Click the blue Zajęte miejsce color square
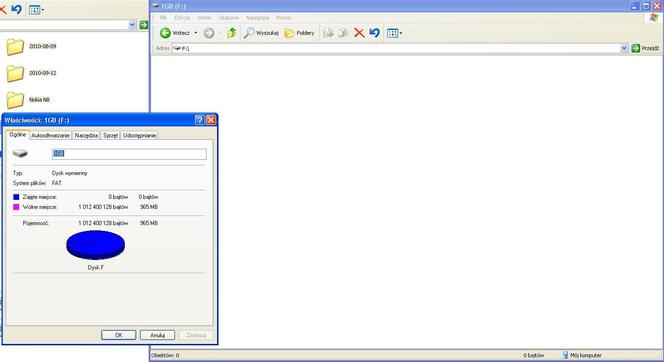The height and width of the screenshot is (362, 664). (x=16, y=197)
